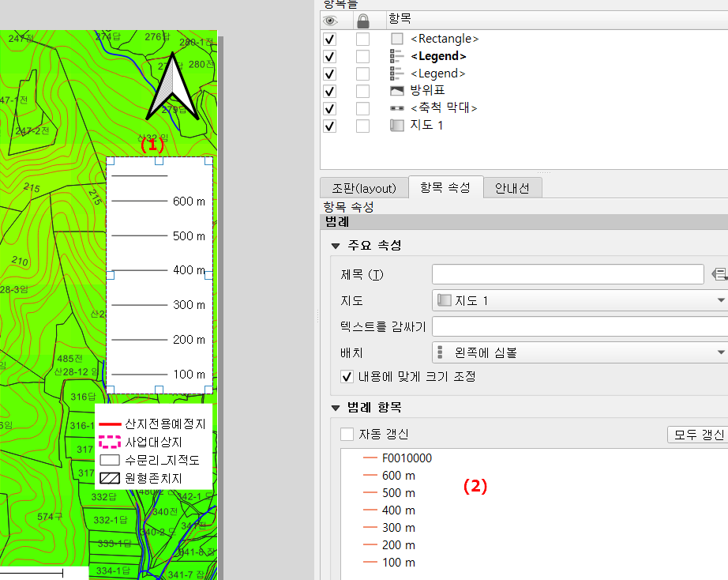Screen dimensions: 728x580
Task: Click 산지전용예정지 red line symbol in map legend
Action: (110, 424)
